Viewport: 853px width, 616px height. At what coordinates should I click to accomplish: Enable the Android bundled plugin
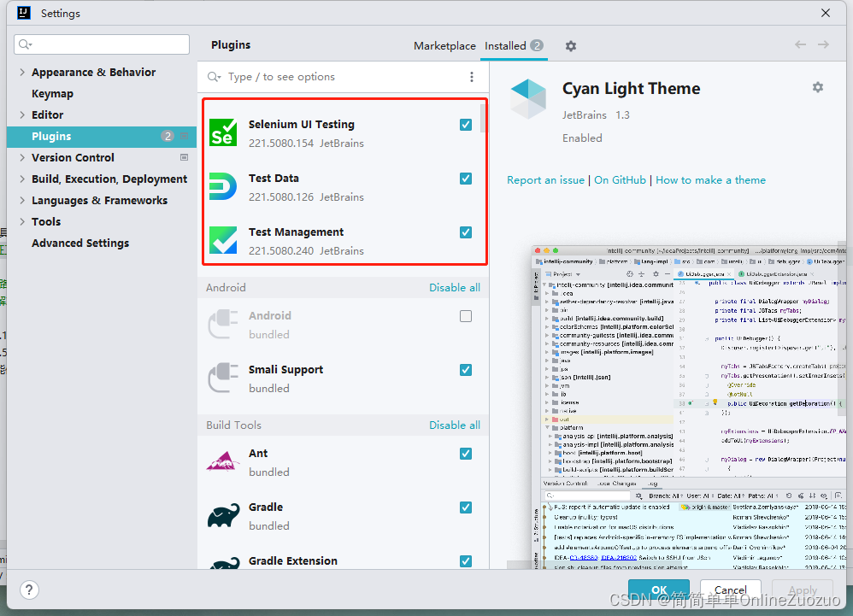tap(466, 316)
